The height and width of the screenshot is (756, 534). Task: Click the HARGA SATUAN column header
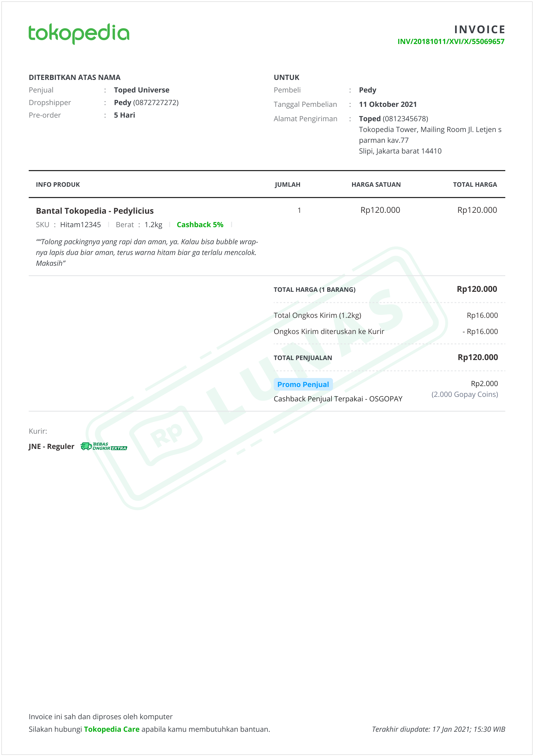[376, 184]
